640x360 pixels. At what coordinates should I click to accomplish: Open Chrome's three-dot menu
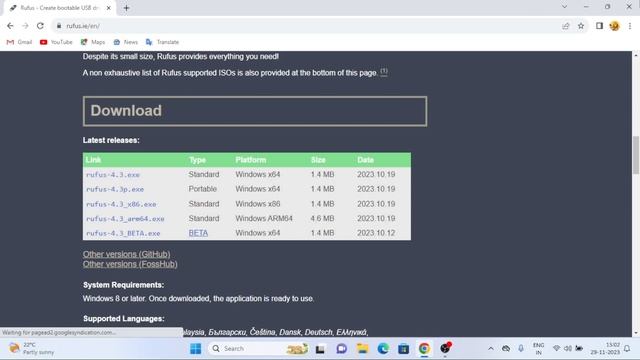coord(630,26)
